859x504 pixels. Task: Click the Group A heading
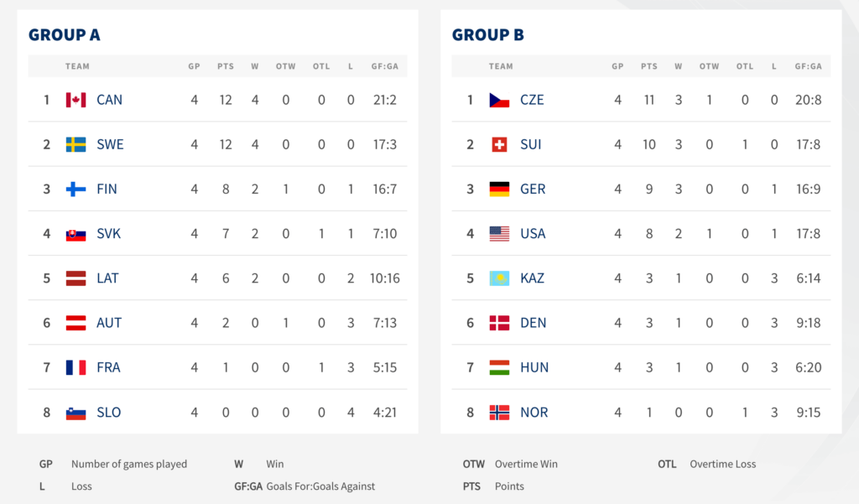(x=64, y=34)
